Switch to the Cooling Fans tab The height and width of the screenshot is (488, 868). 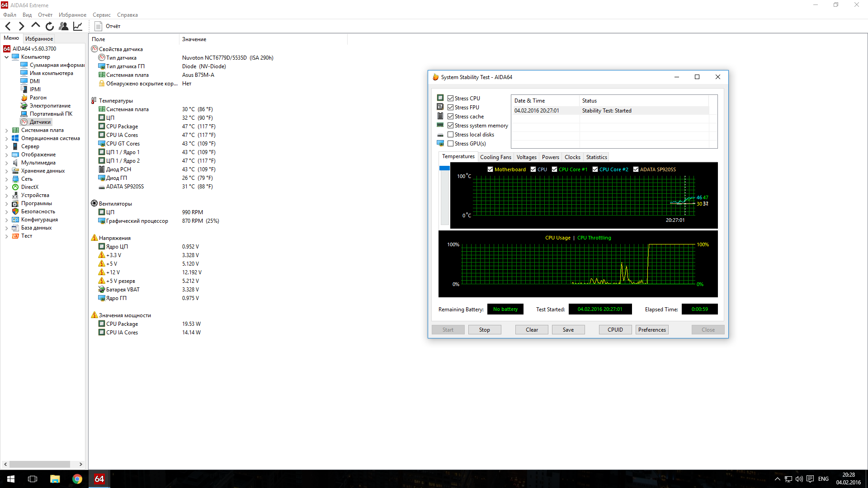495,157
